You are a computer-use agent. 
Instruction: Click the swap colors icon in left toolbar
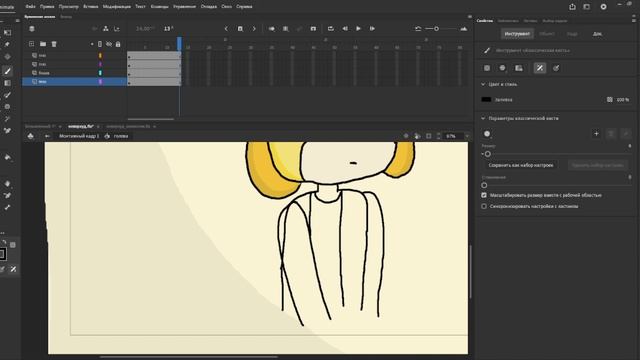click(4, 242)
